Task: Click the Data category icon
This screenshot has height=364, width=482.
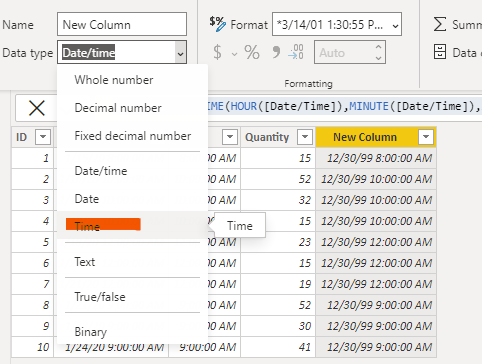Action: click(x=440, y=52)
